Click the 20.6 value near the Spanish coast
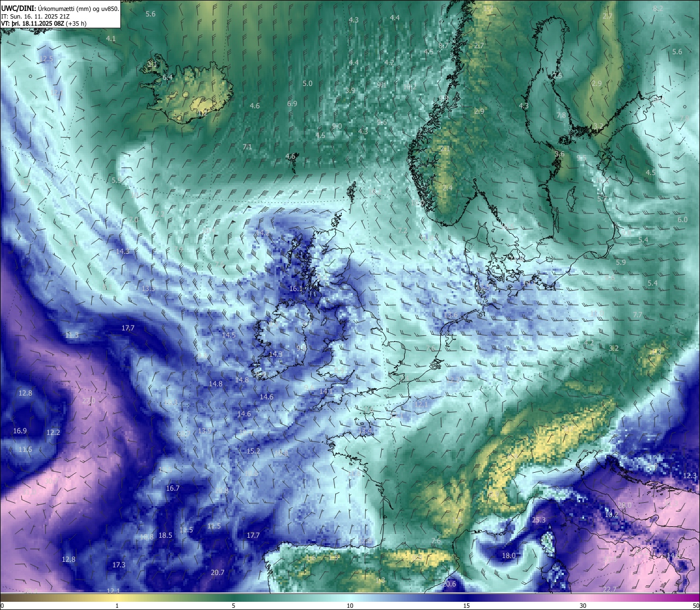Image resolution: width=700 pixels, height=610 pixels. point(449,584)
